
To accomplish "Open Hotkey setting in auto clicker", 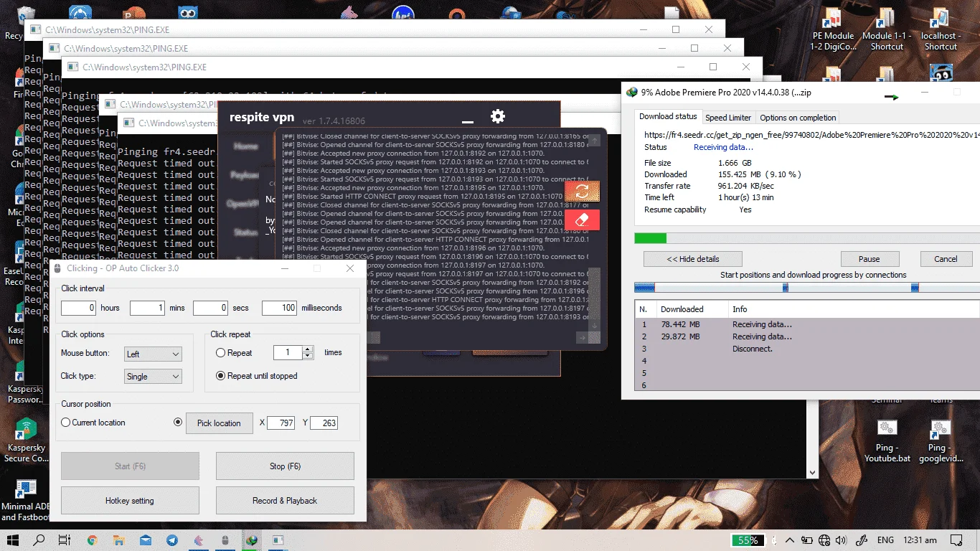I will click(x=130, y=500).
